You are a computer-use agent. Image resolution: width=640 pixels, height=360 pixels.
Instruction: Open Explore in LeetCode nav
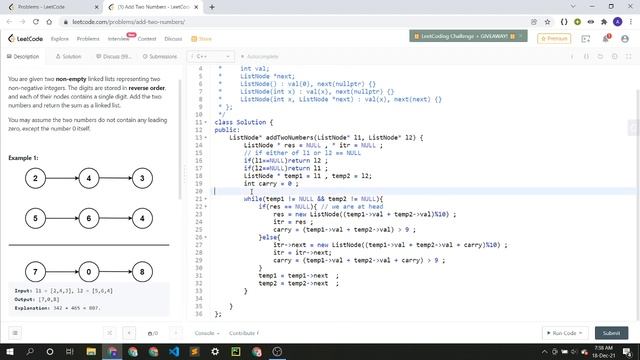[60, 39]
